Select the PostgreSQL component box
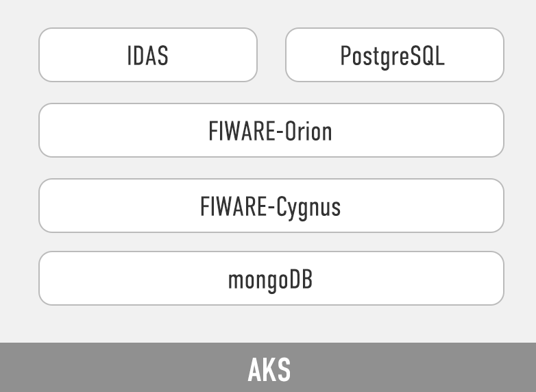The height and width of the screenshot is (392, 536). click(x=395, y=55)
